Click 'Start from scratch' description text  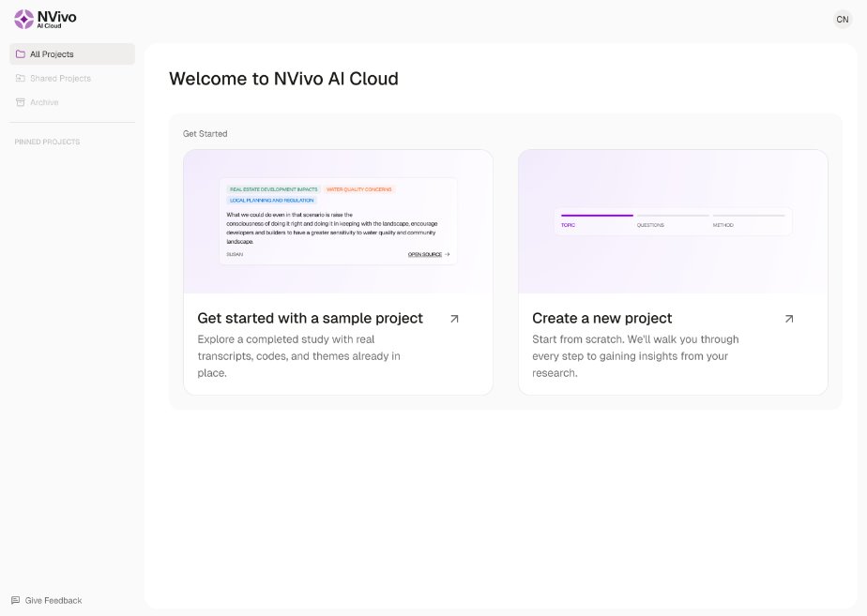tap(635, 356)
